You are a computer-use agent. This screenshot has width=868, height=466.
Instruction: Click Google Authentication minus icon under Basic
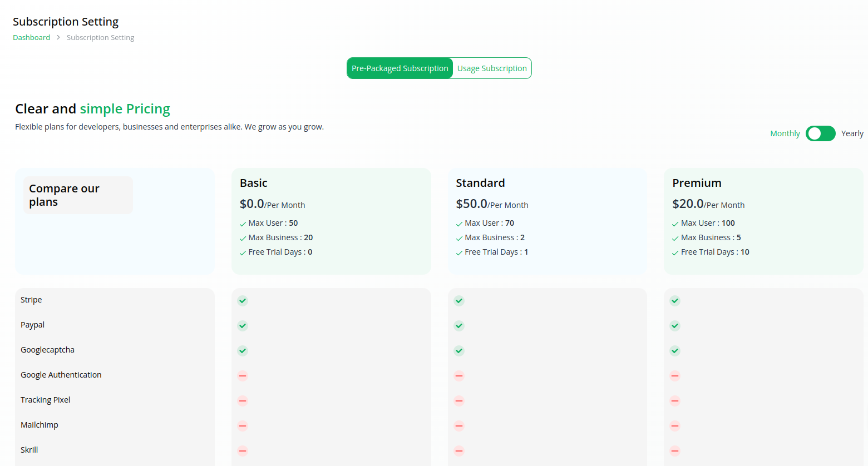[243, 376]
